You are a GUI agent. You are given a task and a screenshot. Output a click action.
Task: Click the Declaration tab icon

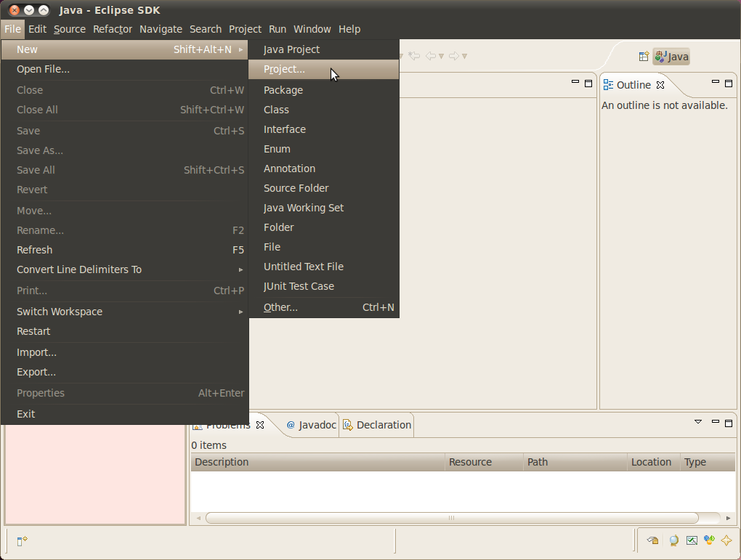(x=348, y=425)
